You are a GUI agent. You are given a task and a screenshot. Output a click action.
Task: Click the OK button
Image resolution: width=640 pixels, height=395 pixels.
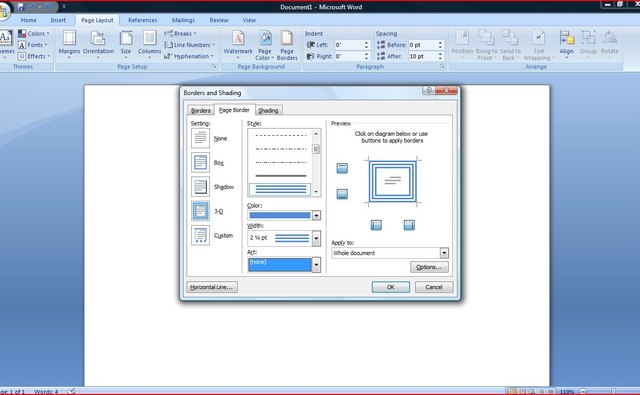point(391,287)
